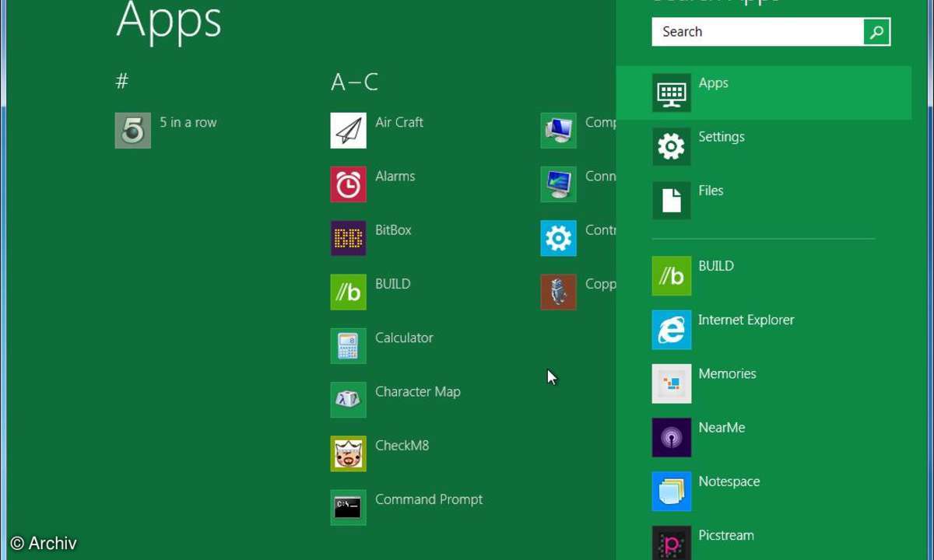
Task: Click the 'Memories' label
Action: [727, 373]
